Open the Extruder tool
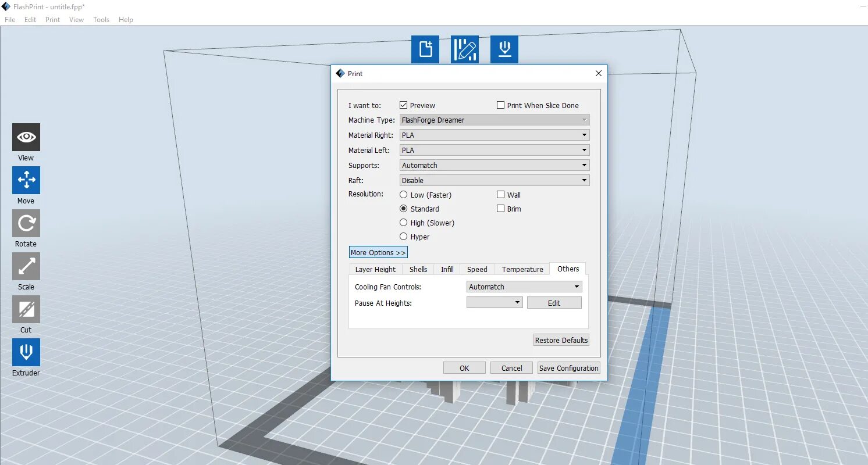The width and height of the screenshot is (868, 465). click(26, 352)
